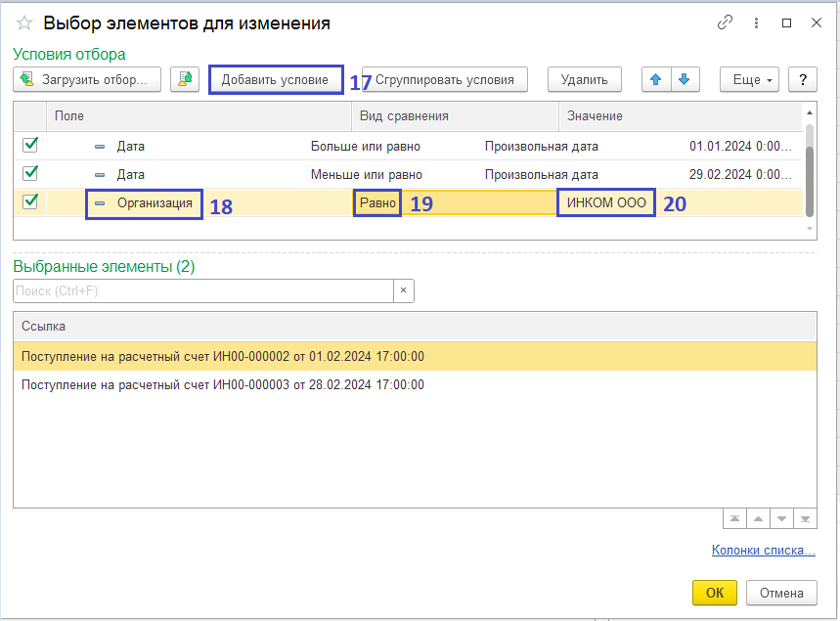Toggle the second Дата condition checkbox
Viewport: 840px width, 621px height.
30,173
